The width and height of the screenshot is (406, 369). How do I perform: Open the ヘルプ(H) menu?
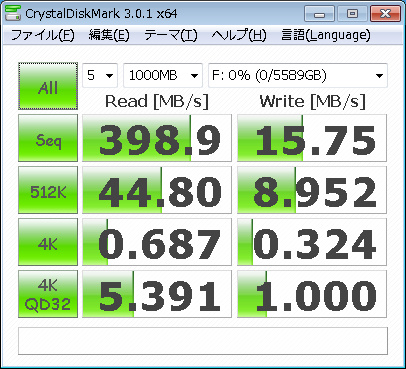(x=239, y=35)
